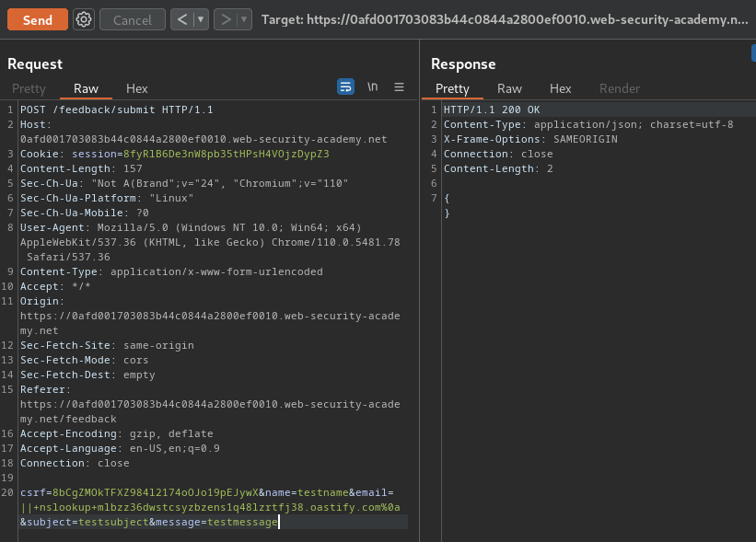
Task: Select the Request Raw tab
Action: click(x=86, y=88)
